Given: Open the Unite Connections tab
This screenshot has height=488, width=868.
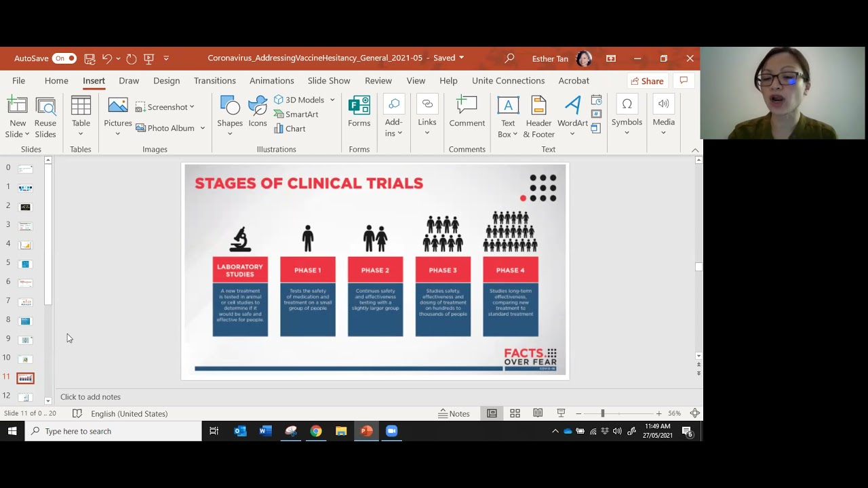Looking at the screenshot, I should tap(508, 81).
